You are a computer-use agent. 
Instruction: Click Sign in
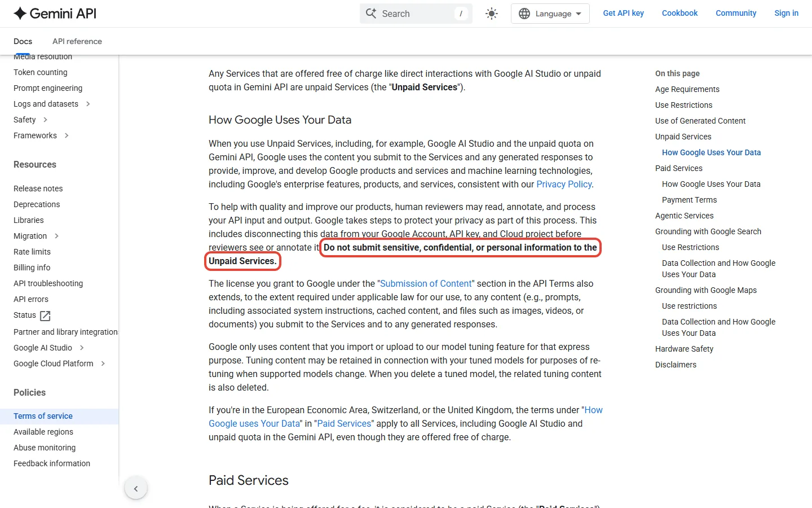click(786, 13)
